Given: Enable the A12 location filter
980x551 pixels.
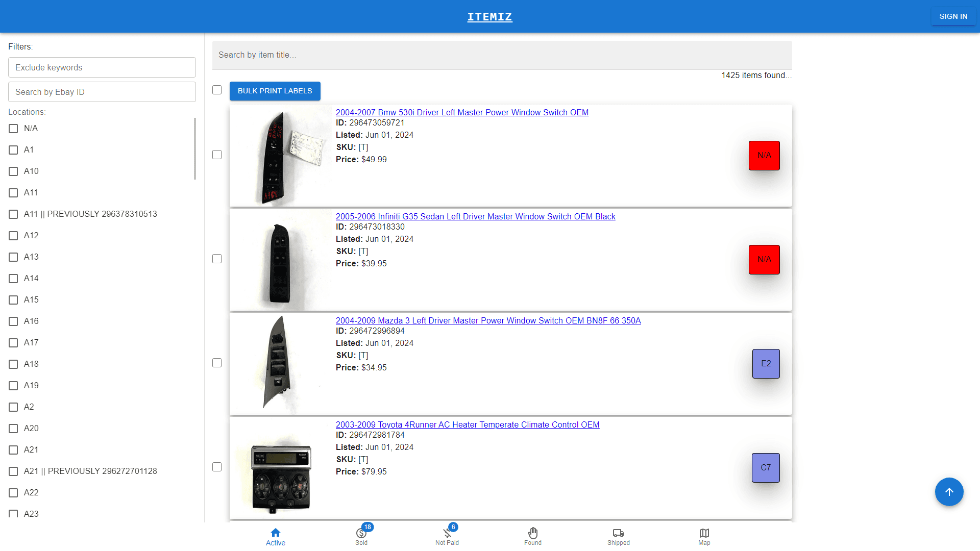Looking at the screenshot, I should click(13, 236).
